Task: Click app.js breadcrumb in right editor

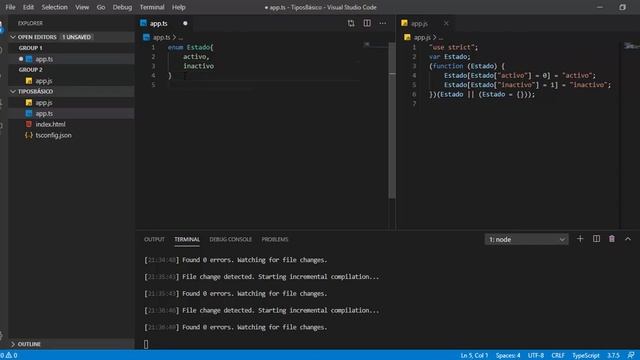Action: [422, 37]
